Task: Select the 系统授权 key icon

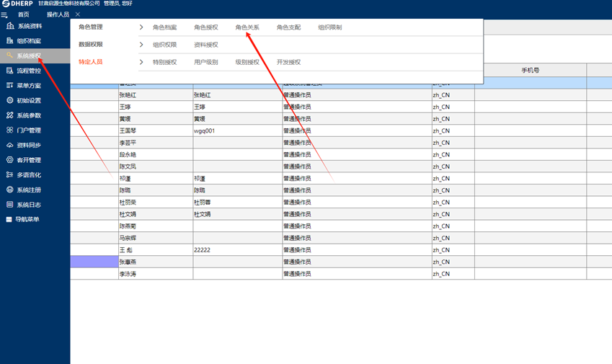Action: (x=10, y=56)
